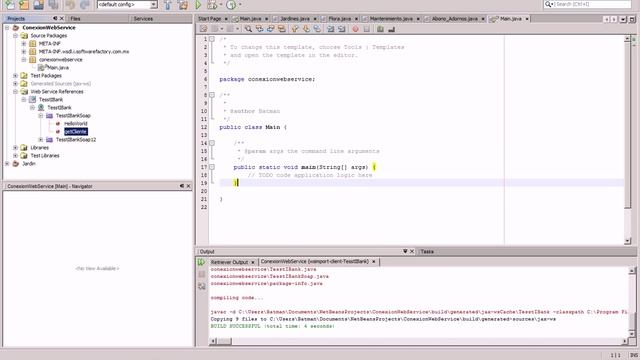Viewport: 640px width, 360px height.
Task: Click the Debug Main Project icon
Action: [x=212, y=4]
